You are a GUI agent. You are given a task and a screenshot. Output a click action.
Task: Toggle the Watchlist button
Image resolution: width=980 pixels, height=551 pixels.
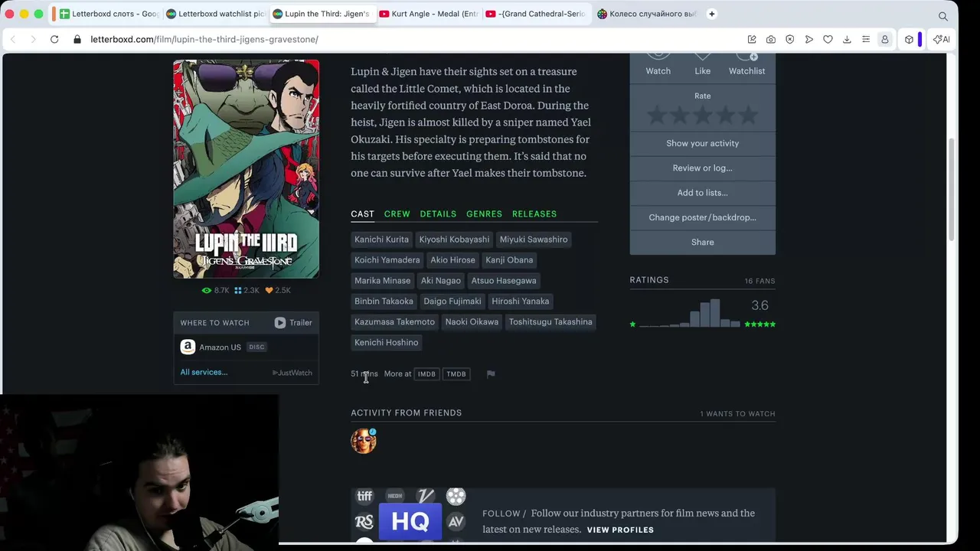point(746,64)
